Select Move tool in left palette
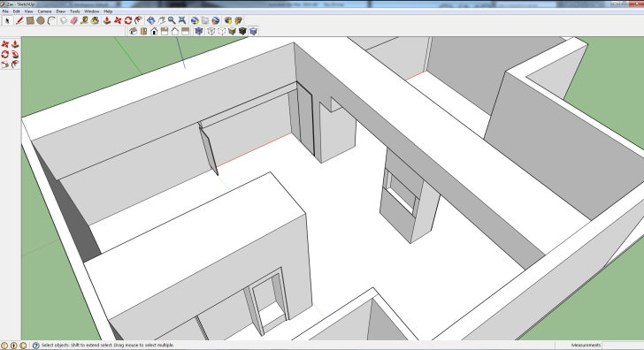Image resolution: width=644 pixels, height=350 pixels. (5, 44)
